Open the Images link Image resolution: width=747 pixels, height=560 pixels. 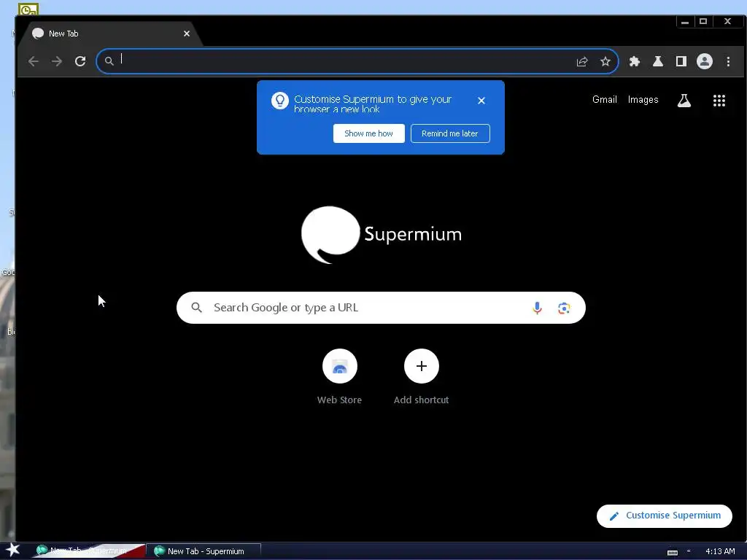643,99
